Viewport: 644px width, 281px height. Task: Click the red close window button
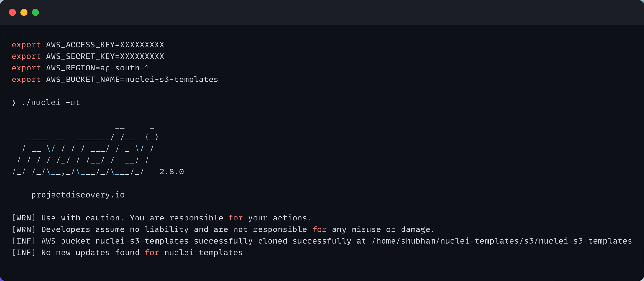[x=13, y=13]
